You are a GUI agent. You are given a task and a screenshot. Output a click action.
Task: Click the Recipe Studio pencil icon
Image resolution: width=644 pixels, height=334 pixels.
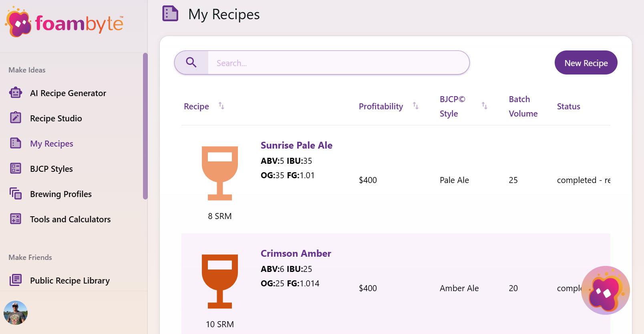[16, 118]
